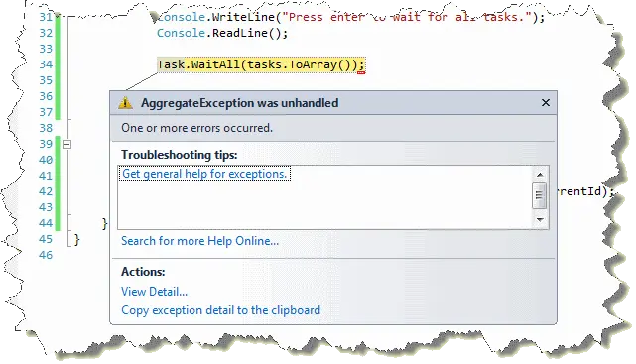Screen dimensions: 636x364
Task: Click line number 34 in the gutter
Action: [x=46, y=64]
